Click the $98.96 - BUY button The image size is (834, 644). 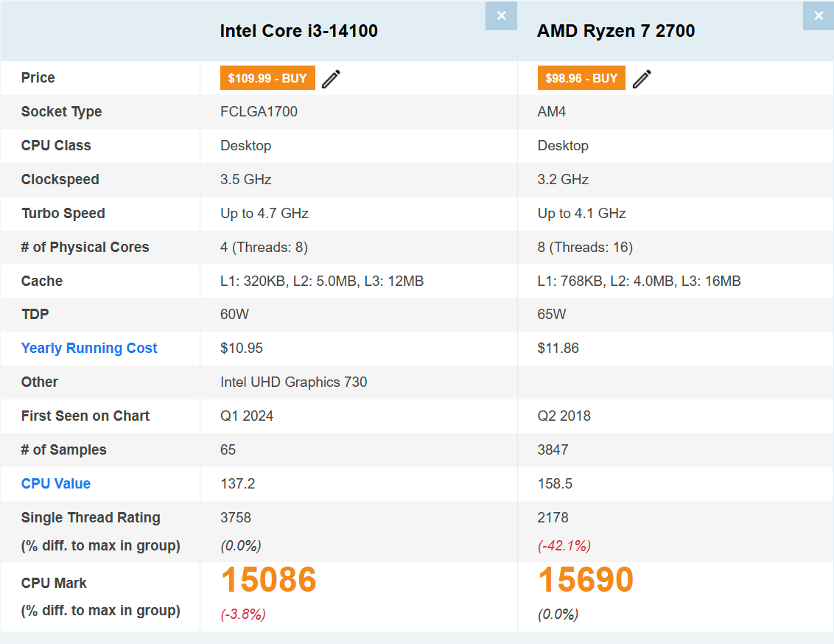pyautogui.click(x=581, y=78)
